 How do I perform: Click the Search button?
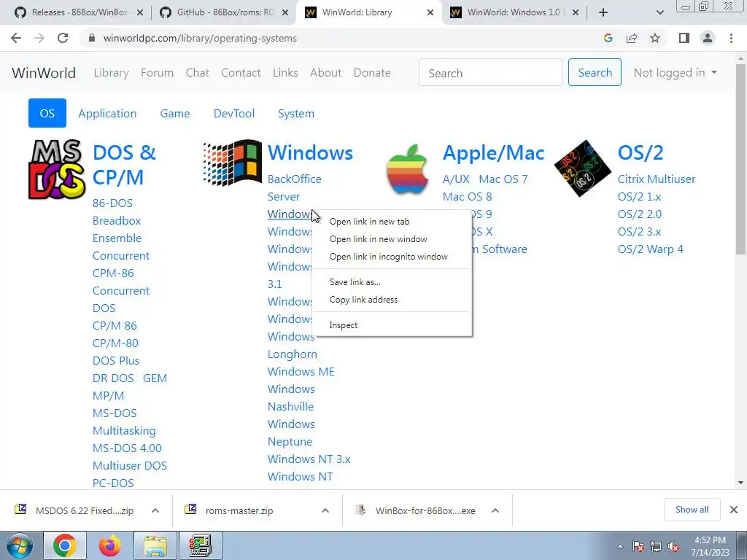tap(595, 72)
